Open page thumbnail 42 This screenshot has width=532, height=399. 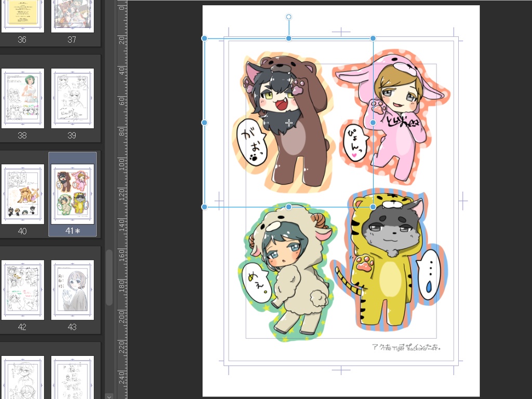coord(23,290)
